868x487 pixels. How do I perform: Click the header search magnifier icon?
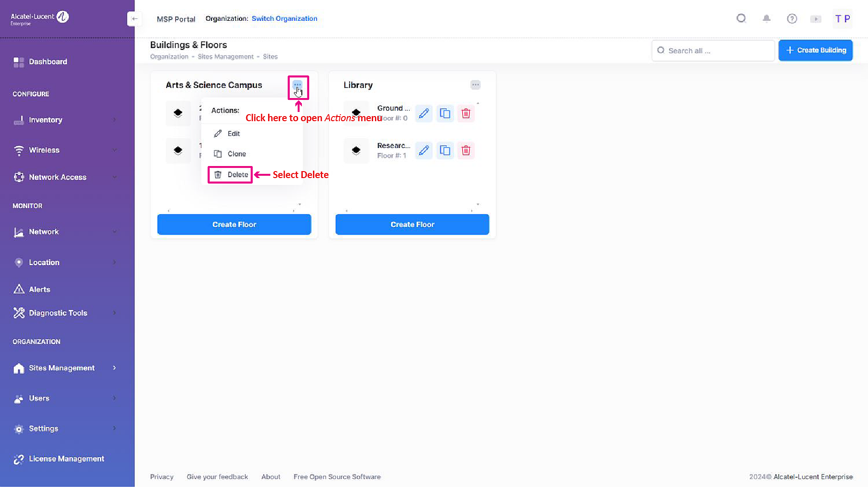click(x=741, y=18)
